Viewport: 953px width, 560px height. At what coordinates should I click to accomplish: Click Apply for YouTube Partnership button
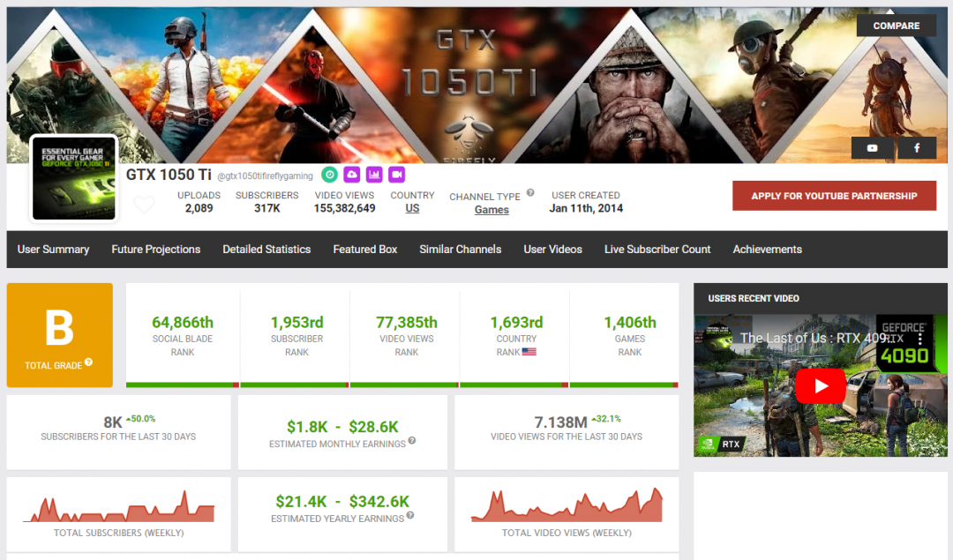pyautogui.click(x=834, y=196)
